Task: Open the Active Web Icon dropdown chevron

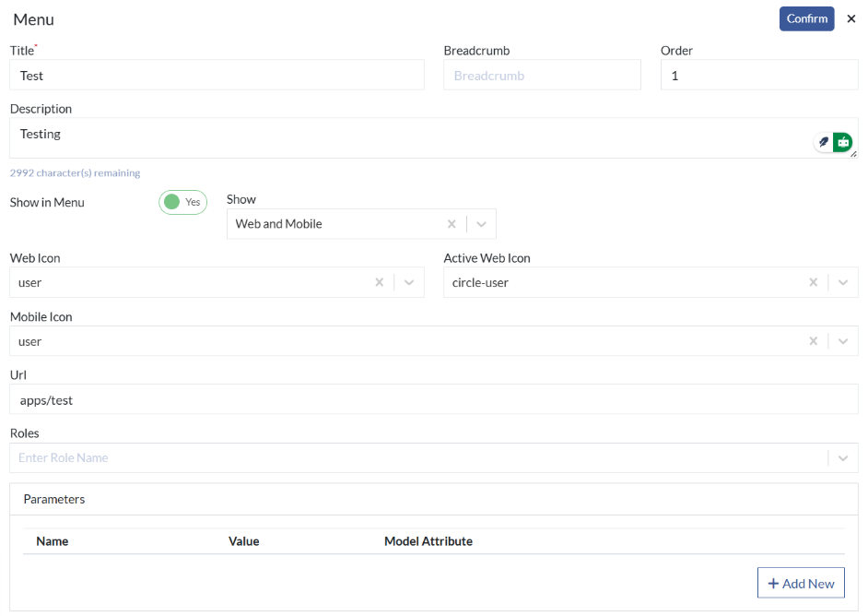Action: coord(843,282)
